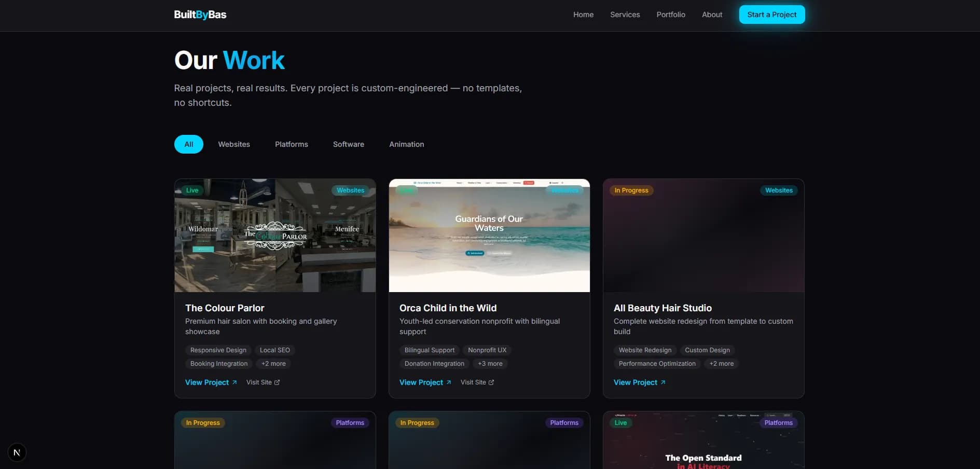Expand '+2 more' tags on All Beauty
This screenshot has height=469, width=980.
point(722,364)
